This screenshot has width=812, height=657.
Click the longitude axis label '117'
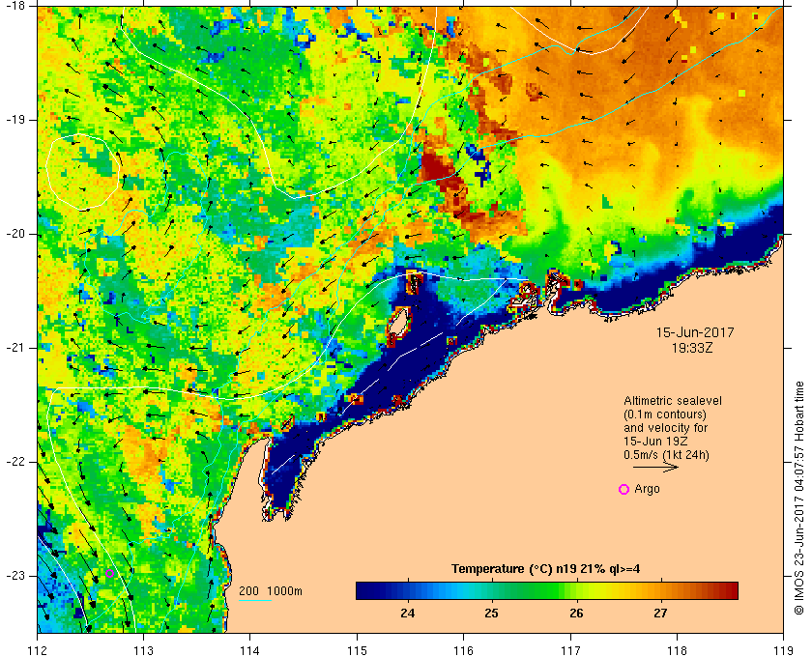570,651
